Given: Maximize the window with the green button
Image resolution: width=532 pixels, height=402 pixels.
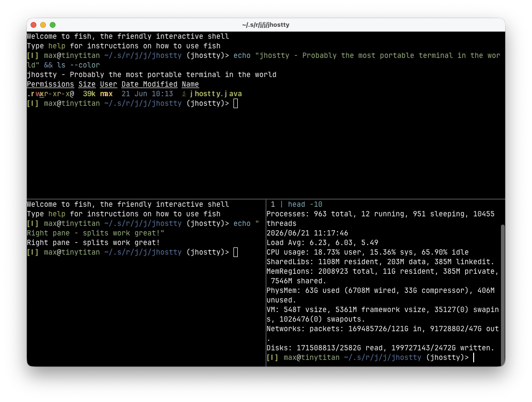Looking at the screenshot, I should (x=53, y=25).
